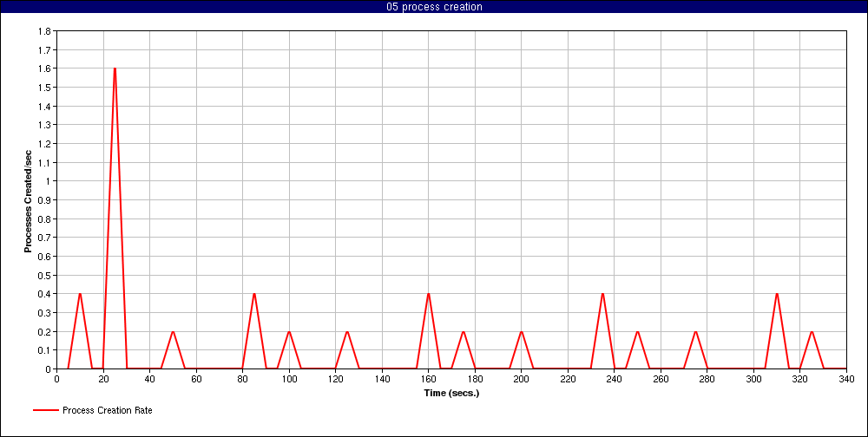868x437 pixels.
Task: Click the '300' x-axis tick label
Action: point(753,380)
